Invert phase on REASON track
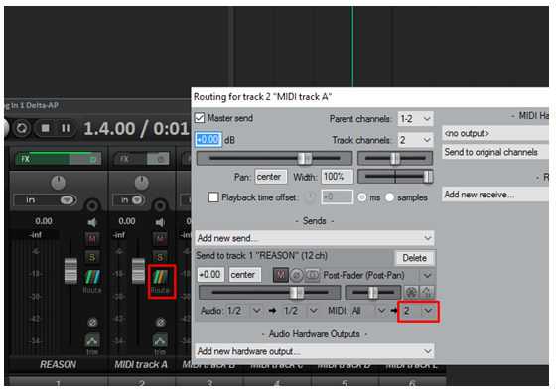The height and width of the screenshot is (392, 556). [92, 323]
